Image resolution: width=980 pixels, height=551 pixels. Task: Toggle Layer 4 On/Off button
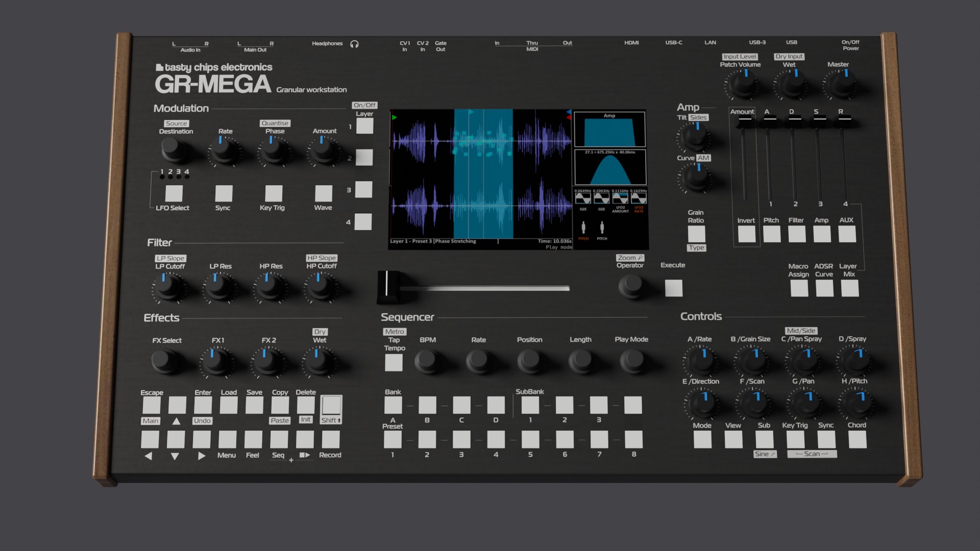point(363,221)
